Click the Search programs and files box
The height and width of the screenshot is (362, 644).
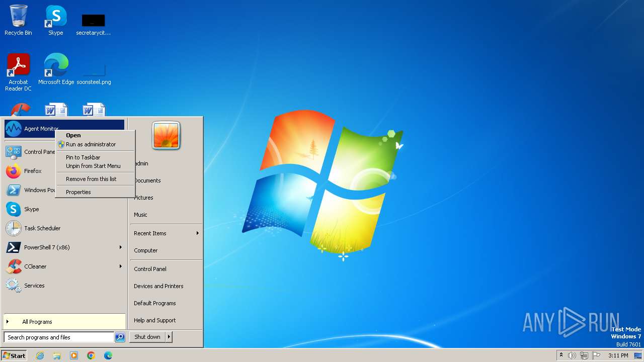59,337
